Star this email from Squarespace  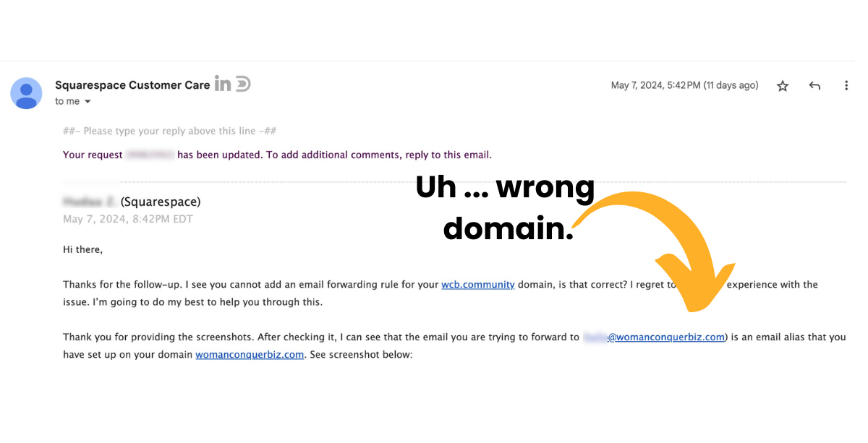782,85
